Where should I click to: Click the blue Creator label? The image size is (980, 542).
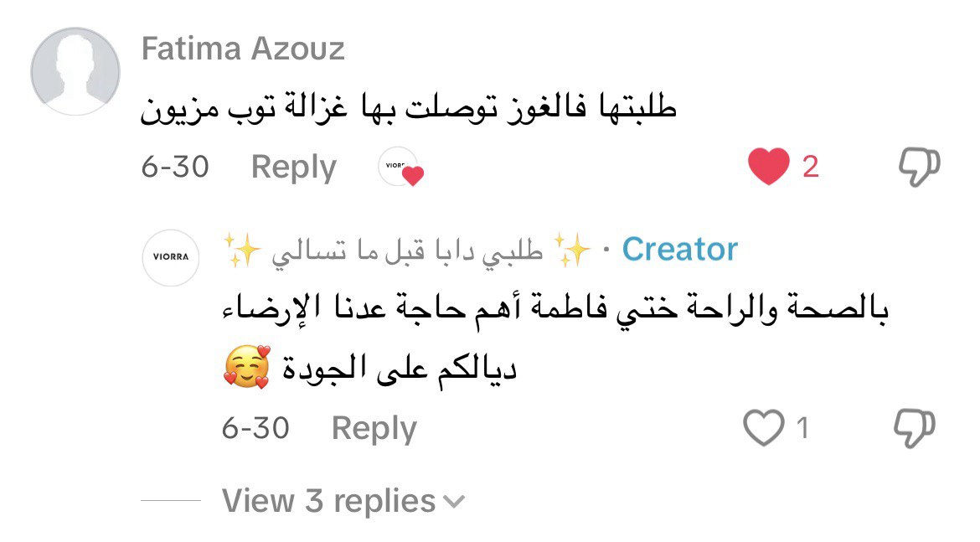[x=679, y=250]
